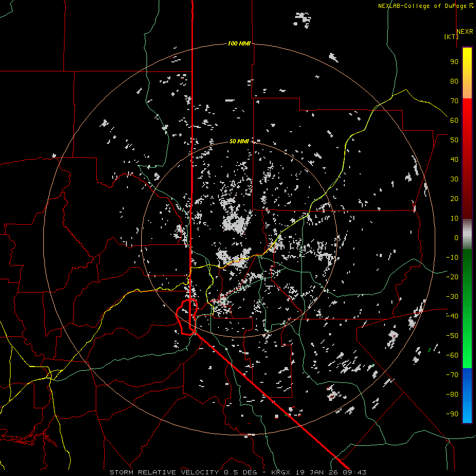This screenshot has height=476, width=476.
Task: Select the 10 value on velocity scale
Action: pyautogui.click(x=454, y=218)
